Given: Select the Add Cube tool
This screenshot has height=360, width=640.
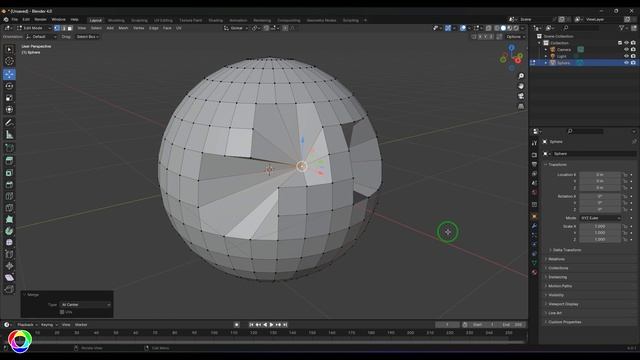Looking at the screenshot, I should point(9,148).
